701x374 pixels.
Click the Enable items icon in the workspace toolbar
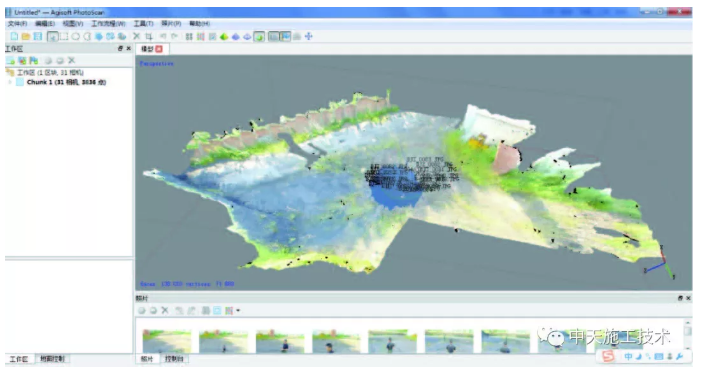pos(48,60)
